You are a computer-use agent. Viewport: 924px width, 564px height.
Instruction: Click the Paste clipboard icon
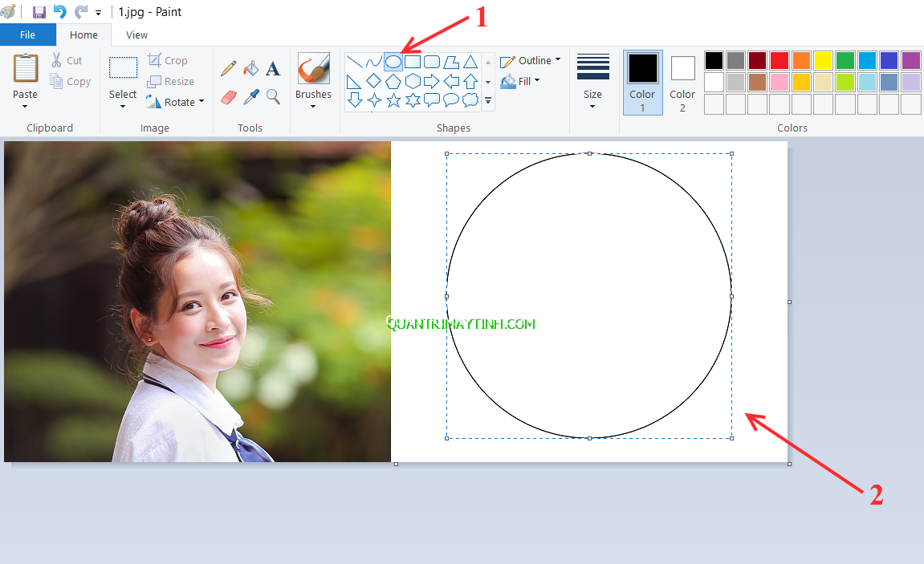coord(26,69)
